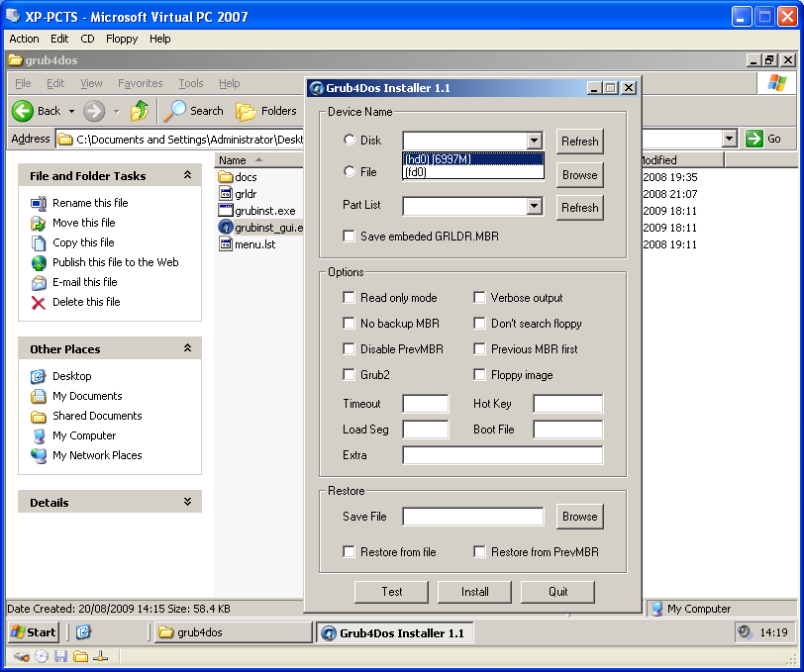Collapse the Other Places panel

tap(188, 348)
